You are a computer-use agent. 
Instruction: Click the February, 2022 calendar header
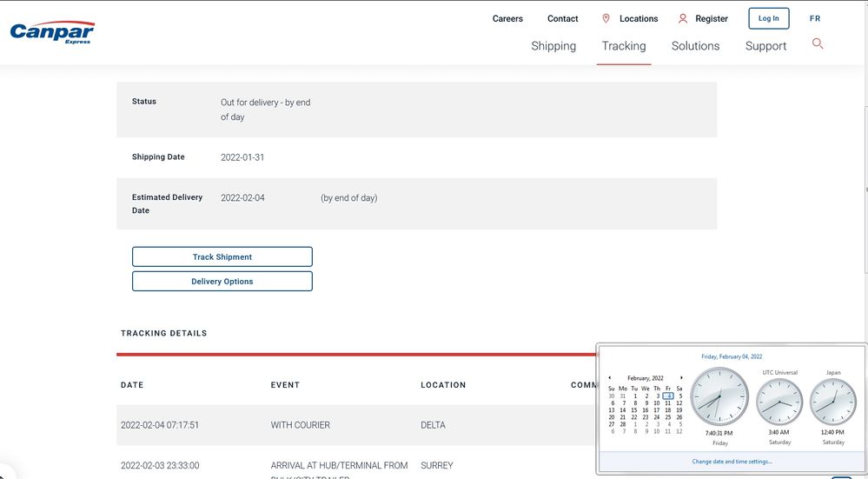tap(646, 378)
